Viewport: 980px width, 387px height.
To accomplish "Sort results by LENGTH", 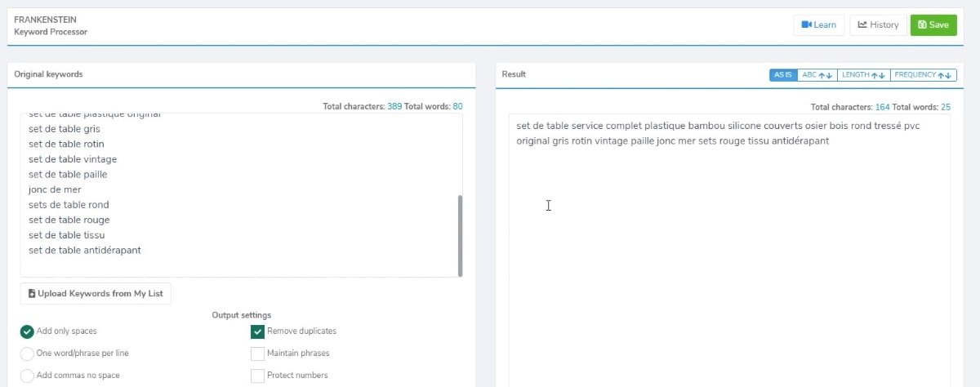I will 863,74.
